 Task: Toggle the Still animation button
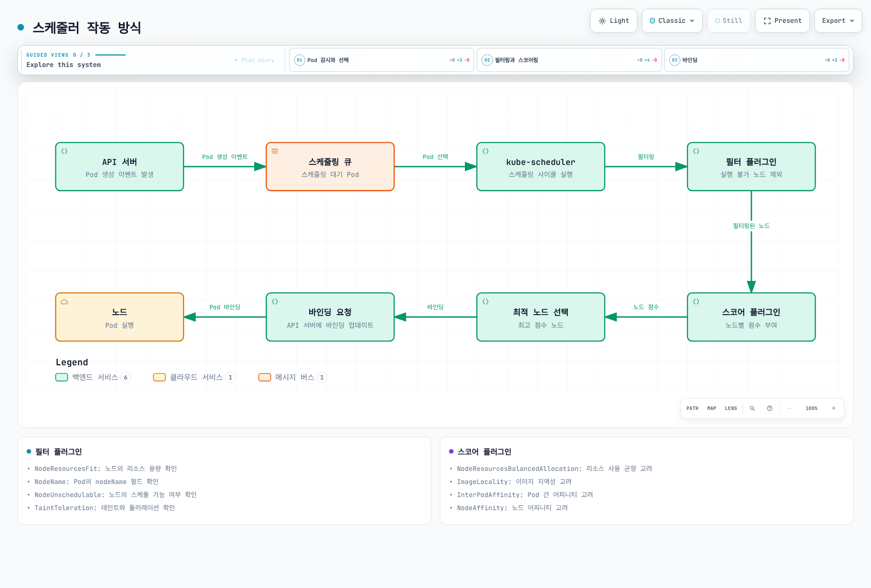click(x=728, y=21)
